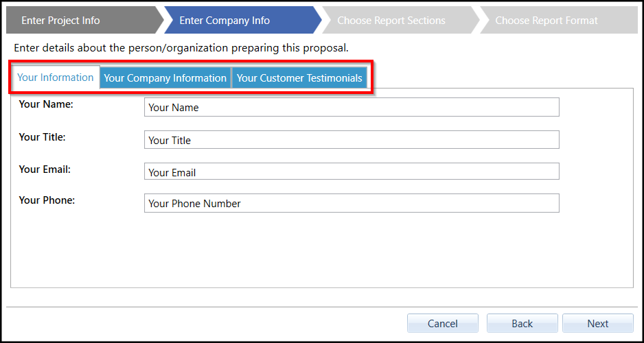Focus the Your Title input box
Image resolution: width=644 pixels, height=343 pixels.
coord(352,140)
